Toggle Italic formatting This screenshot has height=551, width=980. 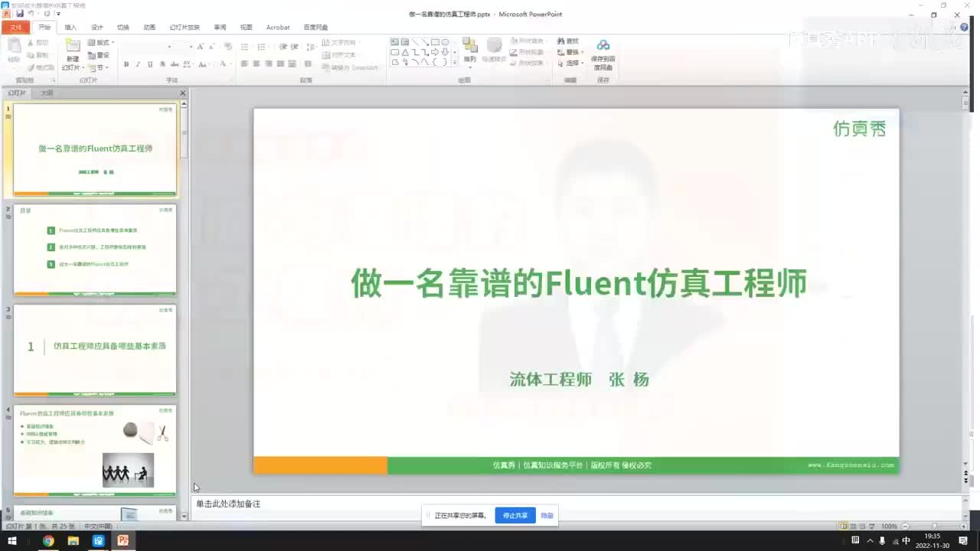[138, 64]
